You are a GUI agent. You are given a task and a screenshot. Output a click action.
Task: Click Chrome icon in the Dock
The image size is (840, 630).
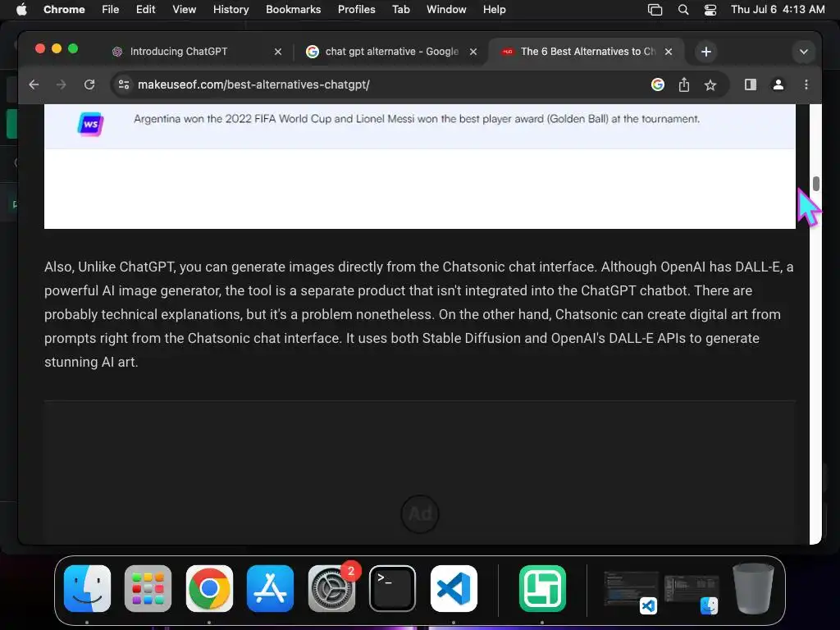click(209, 588)
